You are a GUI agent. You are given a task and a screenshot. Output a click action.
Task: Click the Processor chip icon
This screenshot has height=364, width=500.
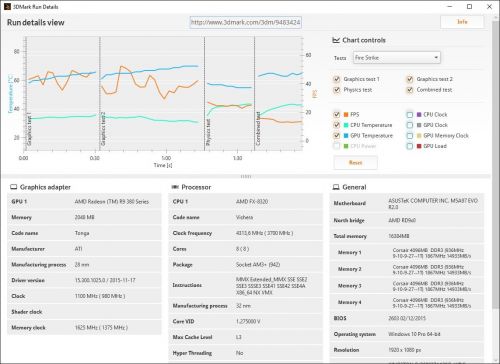tap(175, 187)
